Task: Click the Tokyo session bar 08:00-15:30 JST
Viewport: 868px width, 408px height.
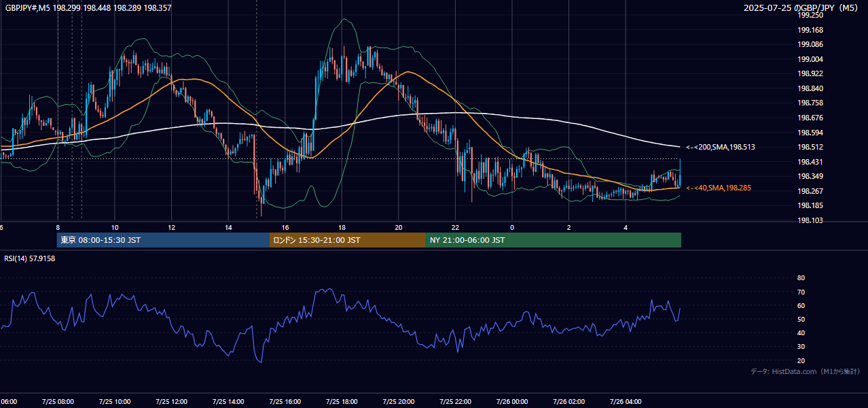Action: [163, 240]
